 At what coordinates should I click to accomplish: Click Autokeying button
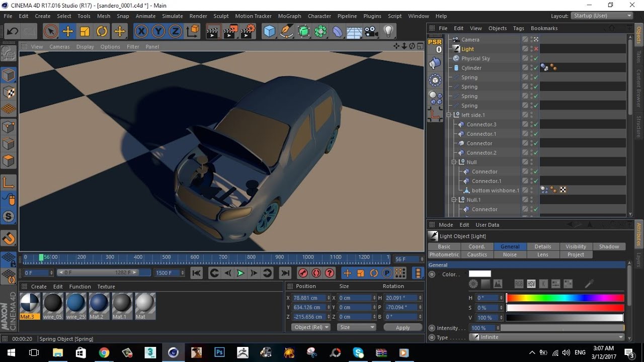pyautogui.click(x=316, y=273)
